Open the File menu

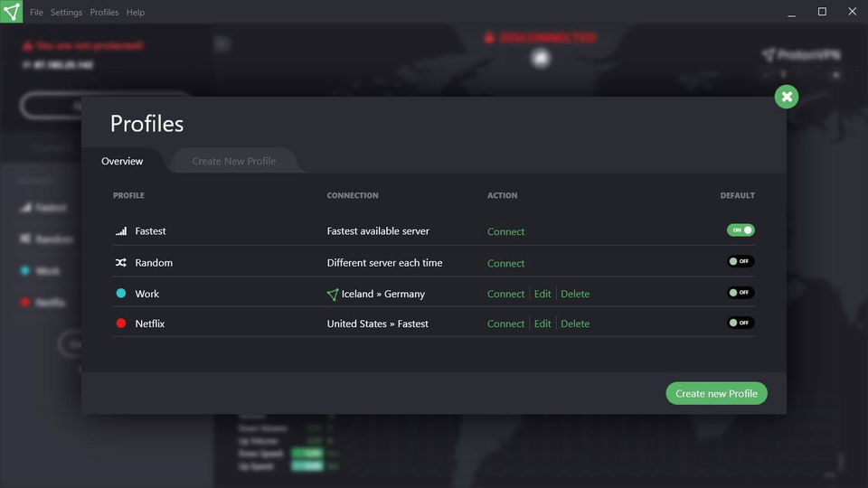[36, 13]
